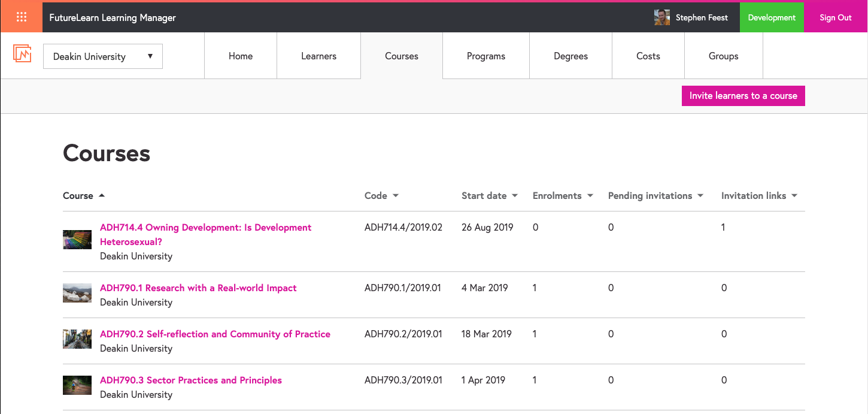Click the rainbow pencils thumbnail for ADH714.4
This screenshot has width=868, height=414.
77,240
